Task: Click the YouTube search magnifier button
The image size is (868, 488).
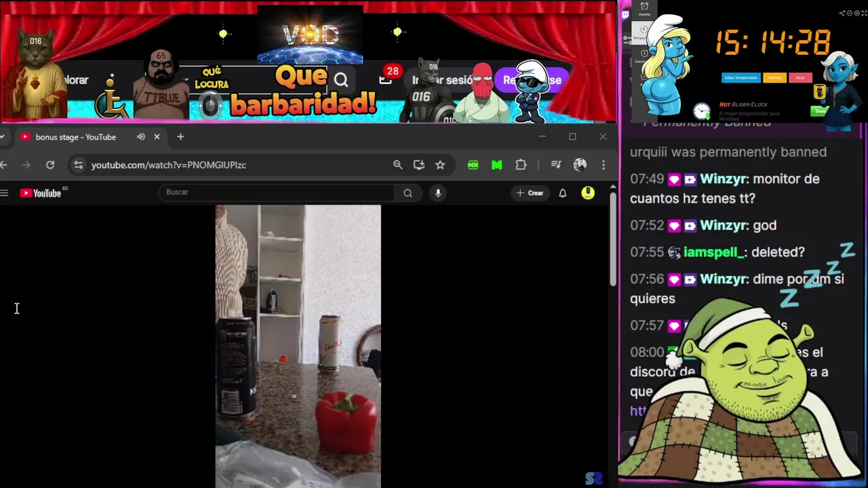Action: (x=408, y=193)
